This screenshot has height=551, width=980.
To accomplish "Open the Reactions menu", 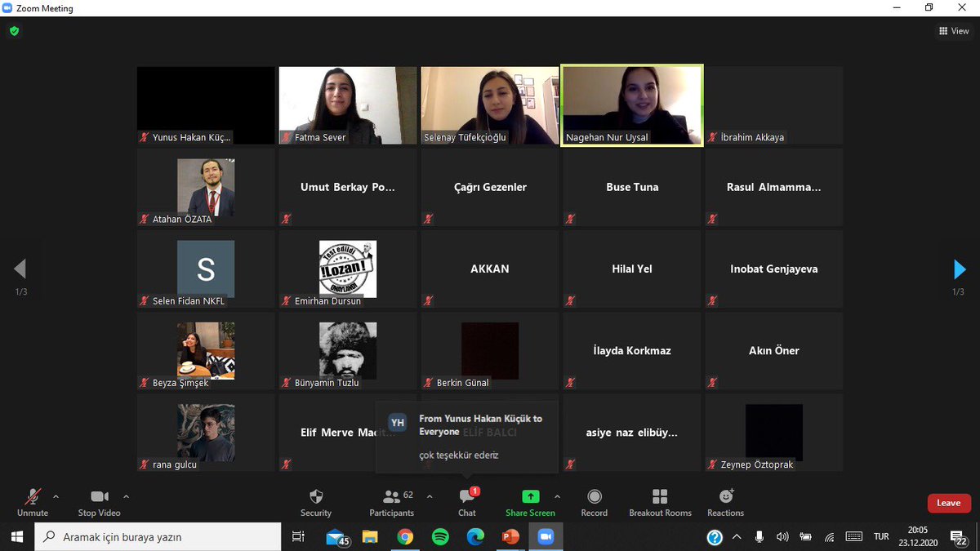I will pyautogui.click(x=726, y=502).
